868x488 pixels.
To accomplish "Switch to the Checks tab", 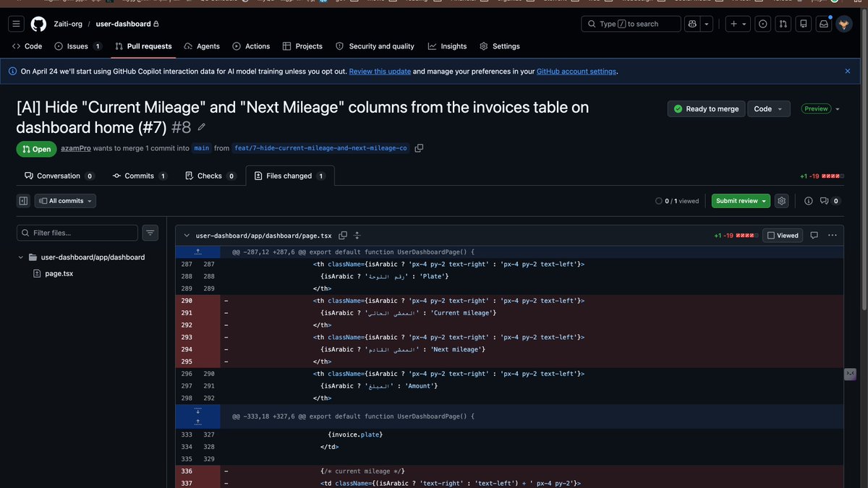I will (x=210, y=176).
